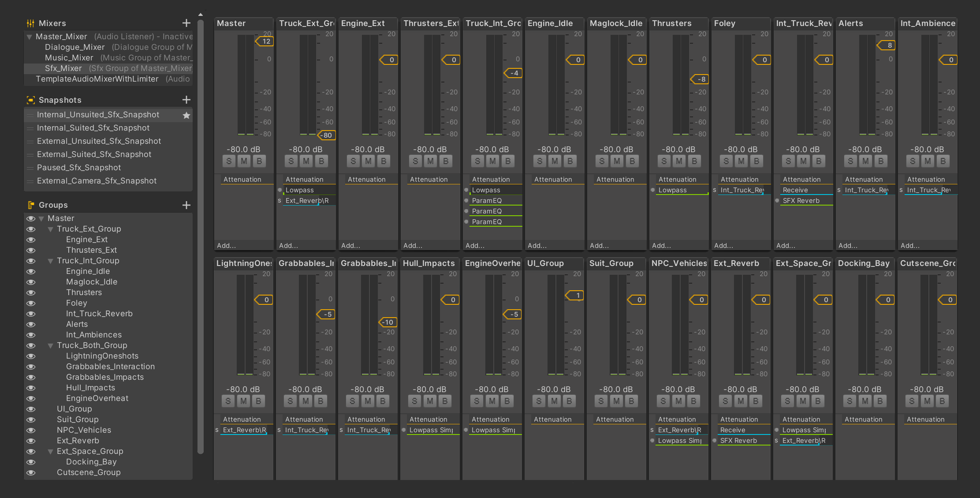
Task: Toggle eye icon for the Docking_Bay group
Action: click(x=31, y=462)
